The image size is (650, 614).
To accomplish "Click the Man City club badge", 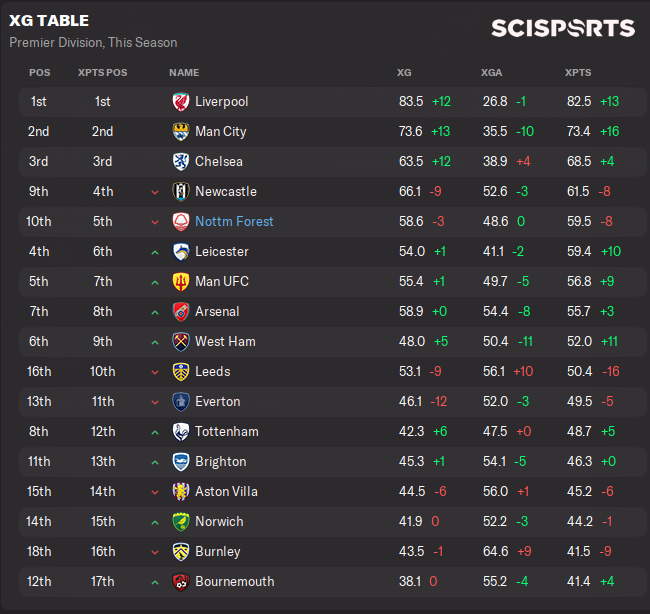I will pos(181,131).
